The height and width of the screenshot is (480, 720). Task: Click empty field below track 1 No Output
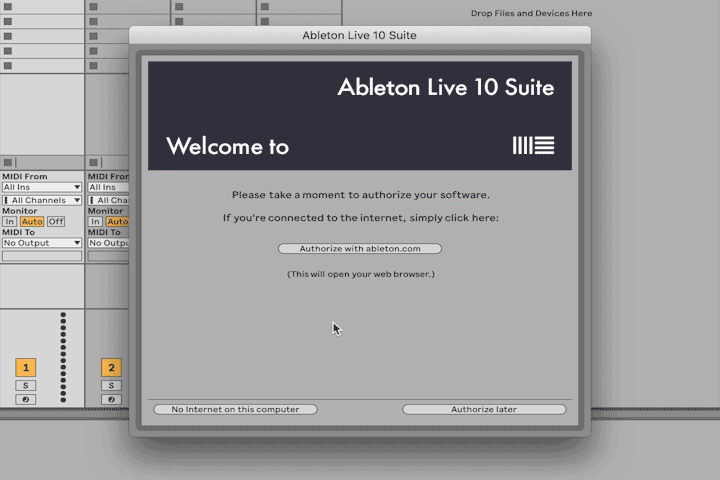click(x=42, y=256)
